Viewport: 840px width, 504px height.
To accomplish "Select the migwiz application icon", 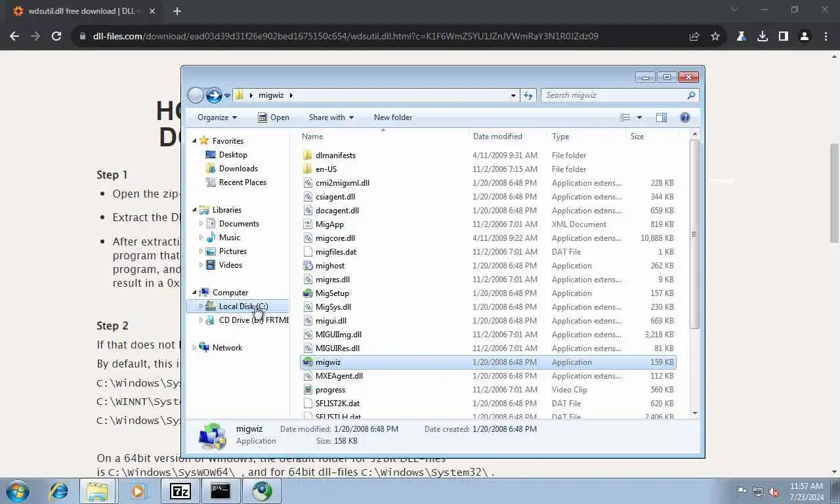I will coord(308,362).
